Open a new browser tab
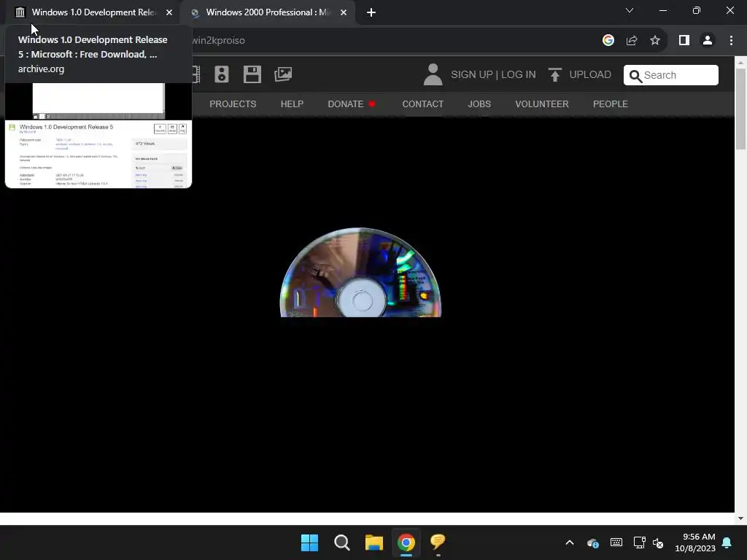This screenshot has width=747, height=560. [371, 12]
